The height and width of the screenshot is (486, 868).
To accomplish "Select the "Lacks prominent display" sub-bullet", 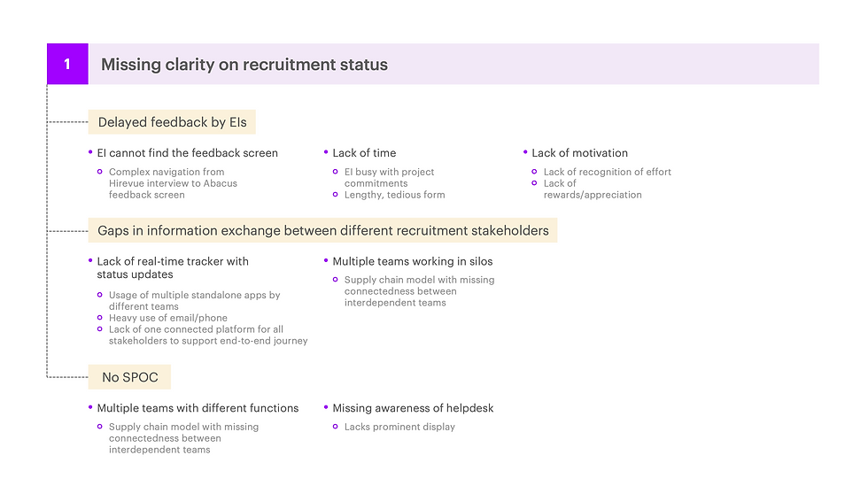I will click(399, 427).
